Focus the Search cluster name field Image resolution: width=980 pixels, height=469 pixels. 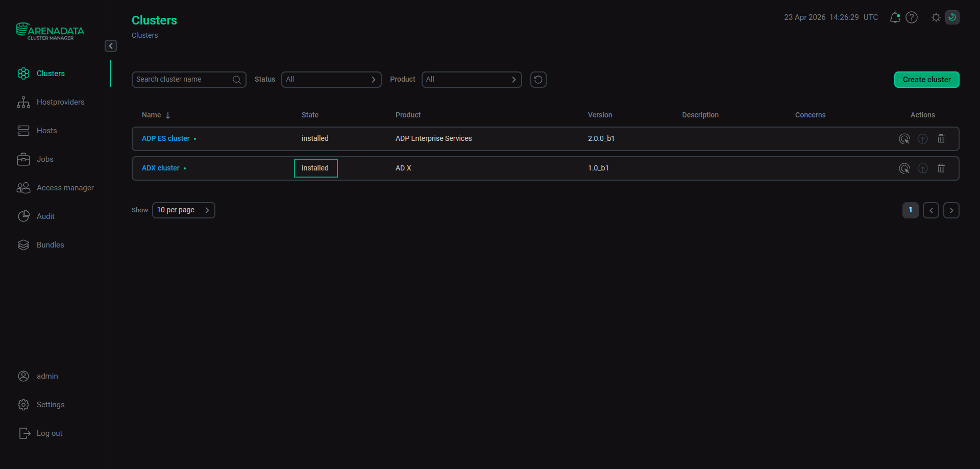click(189, 80)
